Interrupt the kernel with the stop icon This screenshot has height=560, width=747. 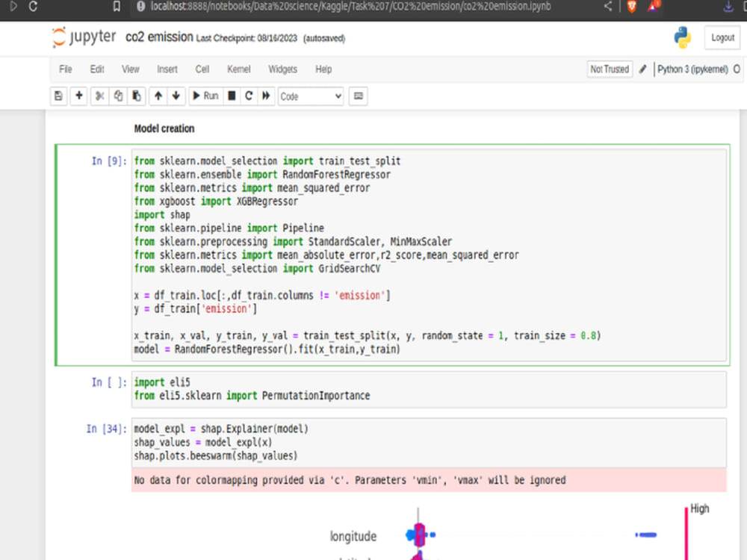point(232,96)
